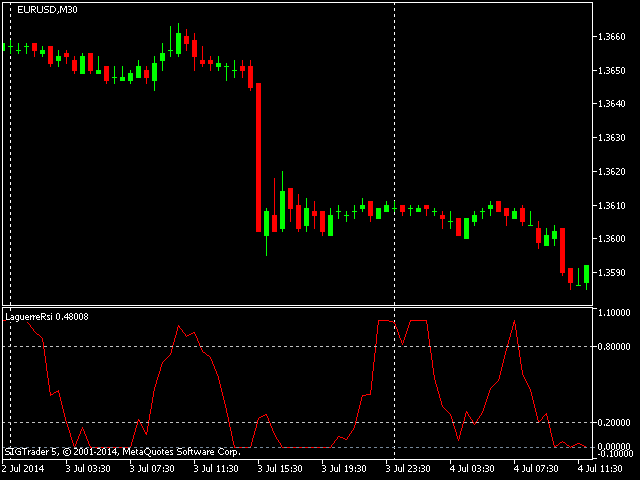Click the 0.00000 indicator level label
Viewport: 640px width, 480px height.
[x=614, y=446]
